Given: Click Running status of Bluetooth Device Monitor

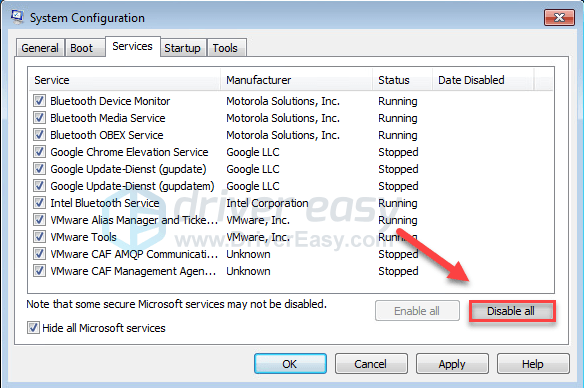Looking at the screenshot, I should point(398,101).
